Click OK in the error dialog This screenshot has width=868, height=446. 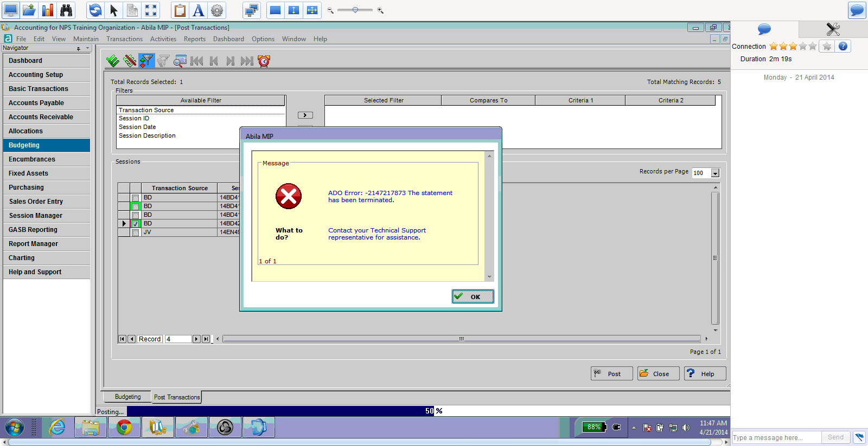tap(473, 296)
